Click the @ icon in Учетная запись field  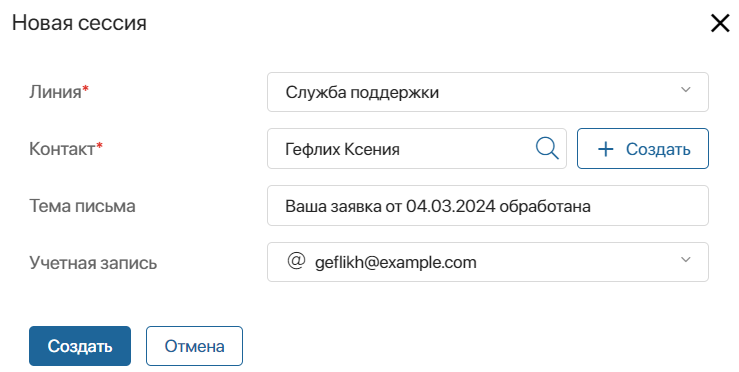(296, 260)
